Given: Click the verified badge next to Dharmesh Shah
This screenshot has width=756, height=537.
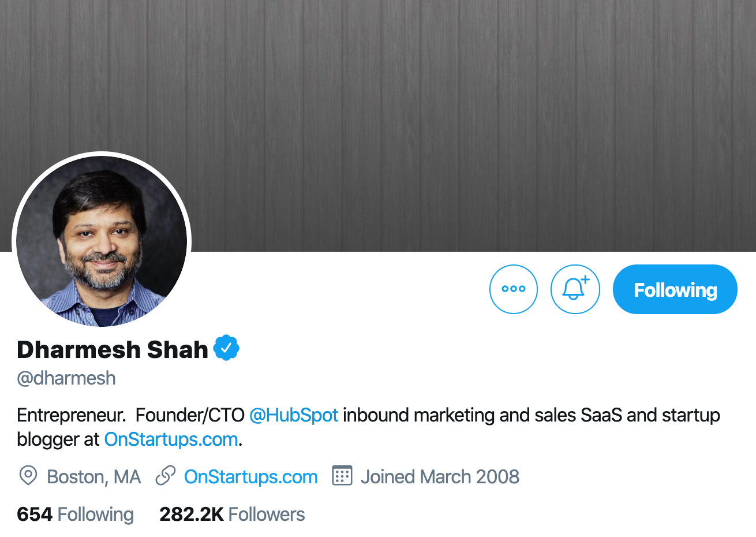Looking at the screenshot, I should point(226,347).
